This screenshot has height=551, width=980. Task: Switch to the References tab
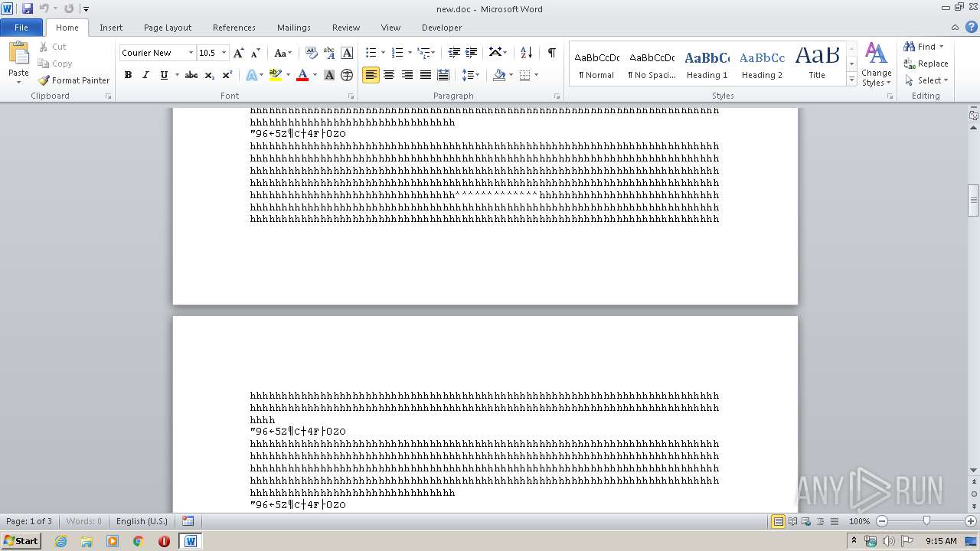click(234, 28)
